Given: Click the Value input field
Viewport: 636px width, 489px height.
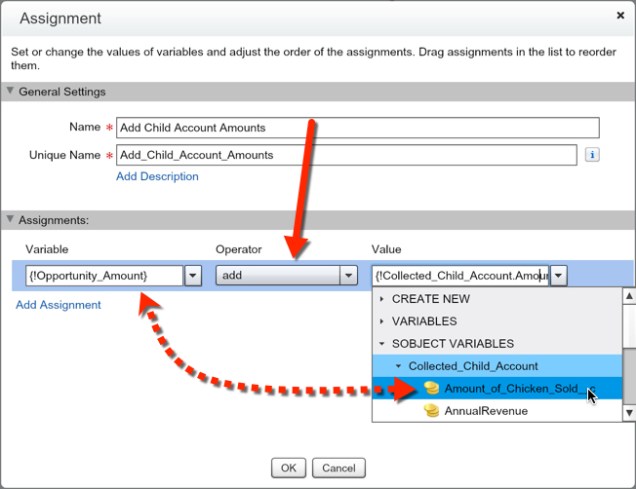Looking at the screenshot, I should point(460,276).
